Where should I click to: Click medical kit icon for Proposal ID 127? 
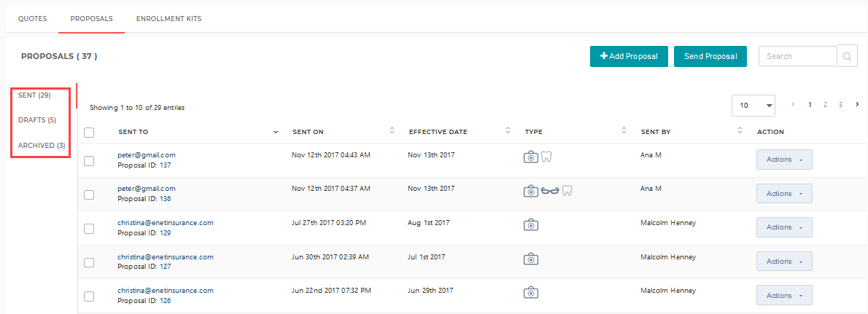pos(531,259)
